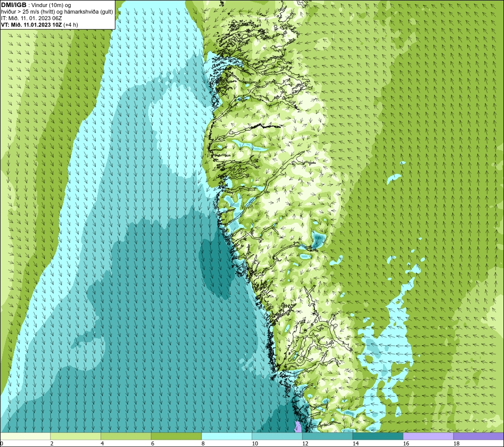Click the aqua 10–12 m/s legend swatch
The image size is (504, 447).
(277, 436)
